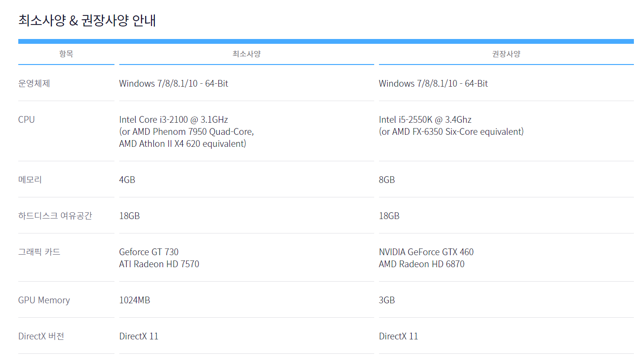Select the heading 최소사양 & 권장사양 안내
The image size is (644, 363).
click(87, 21)
